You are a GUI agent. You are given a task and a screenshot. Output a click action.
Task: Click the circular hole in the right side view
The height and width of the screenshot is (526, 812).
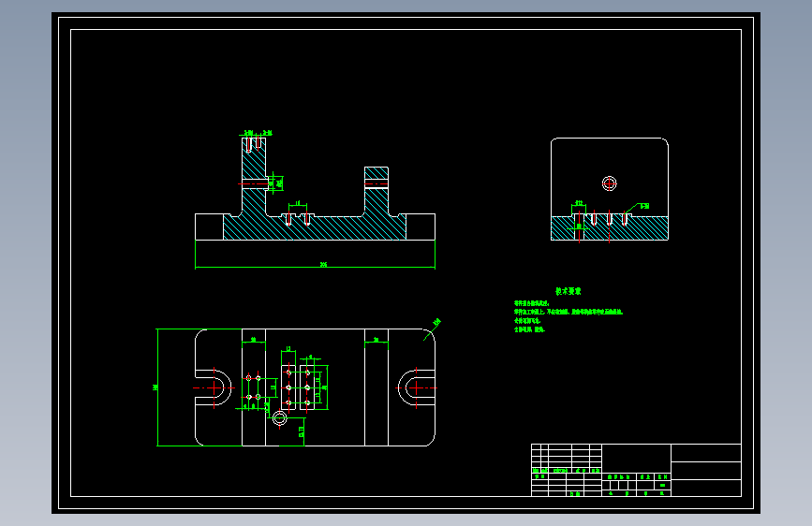[610, 183]
